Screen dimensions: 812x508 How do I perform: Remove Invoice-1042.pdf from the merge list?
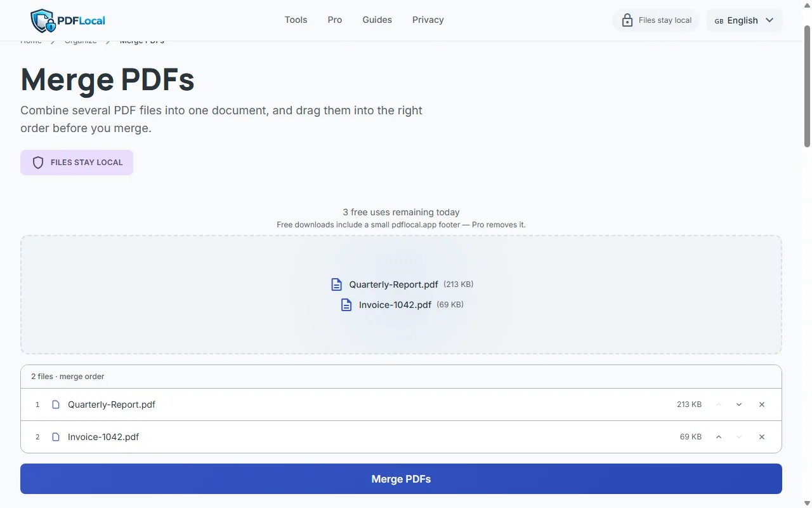[x=762, y=437]
